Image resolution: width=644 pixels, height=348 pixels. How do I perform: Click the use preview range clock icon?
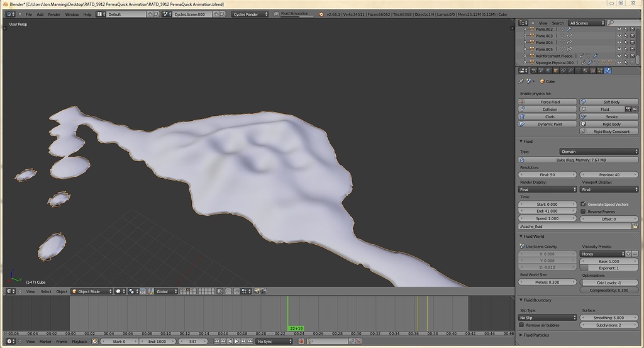click(95, 342)
